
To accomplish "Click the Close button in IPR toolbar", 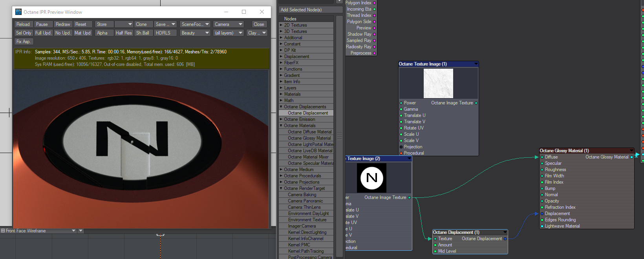I will coord(259,24).
